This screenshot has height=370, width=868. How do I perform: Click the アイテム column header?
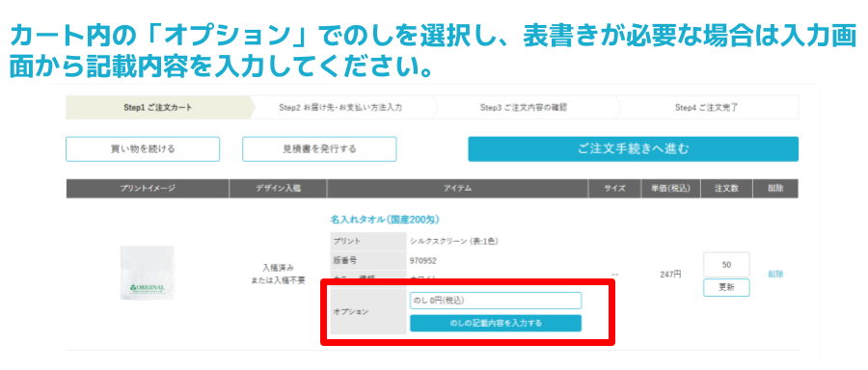tap(457, 189)
